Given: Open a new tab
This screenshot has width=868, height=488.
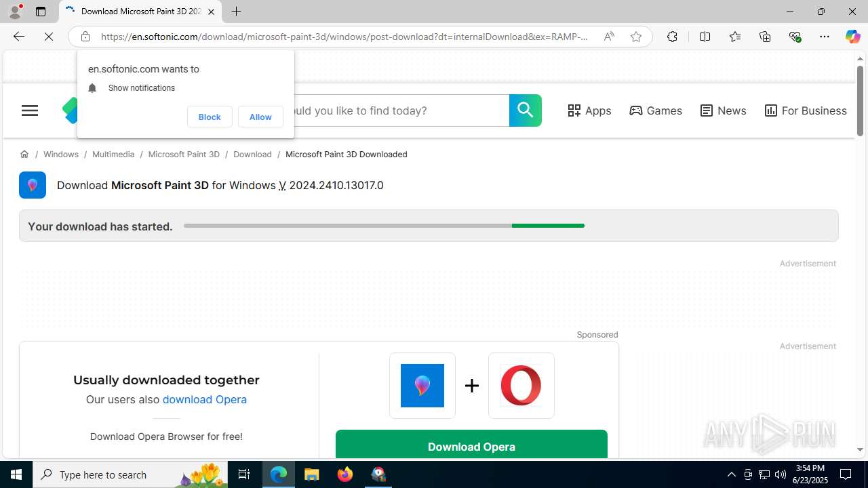Looking at the screenshot, I should (236, 12).
